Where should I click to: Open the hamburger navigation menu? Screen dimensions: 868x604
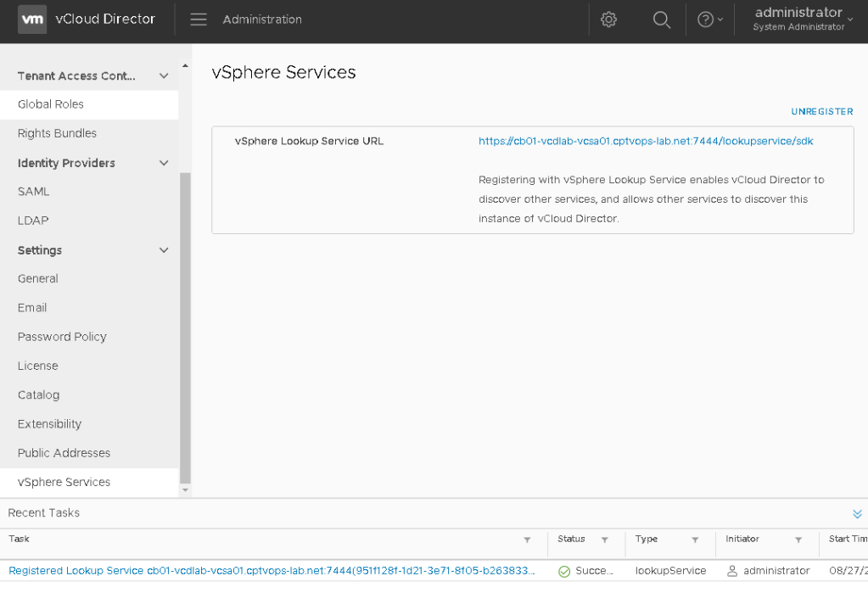(199, 20)
